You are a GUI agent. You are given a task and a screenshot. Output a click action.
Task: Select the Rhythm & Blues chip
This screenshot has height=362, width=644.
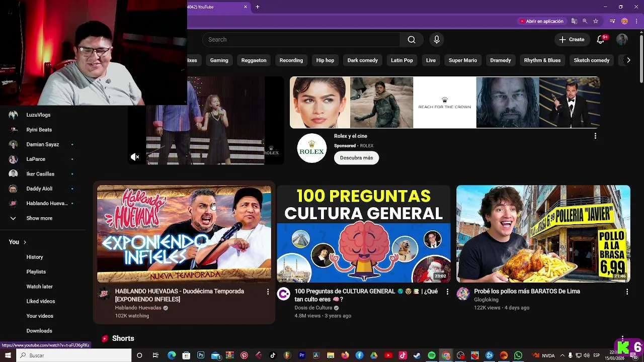tap(542, 60)
